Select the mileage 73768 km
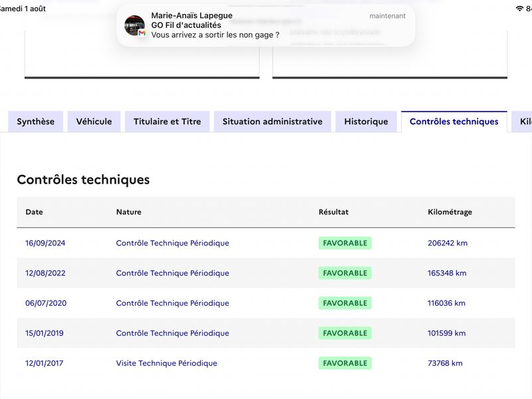The width and height of the screenshot is (532, 399). (x=445, y=363)
